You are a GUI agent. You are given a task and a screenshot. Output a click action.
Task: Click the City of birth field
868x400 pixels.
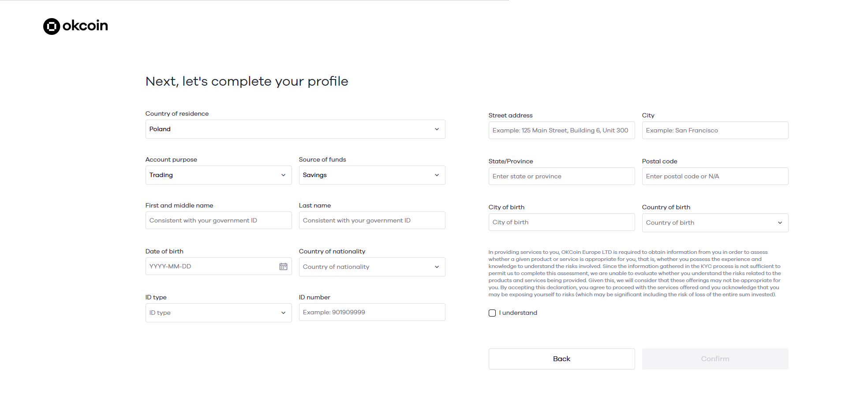[x=561, y=223]
